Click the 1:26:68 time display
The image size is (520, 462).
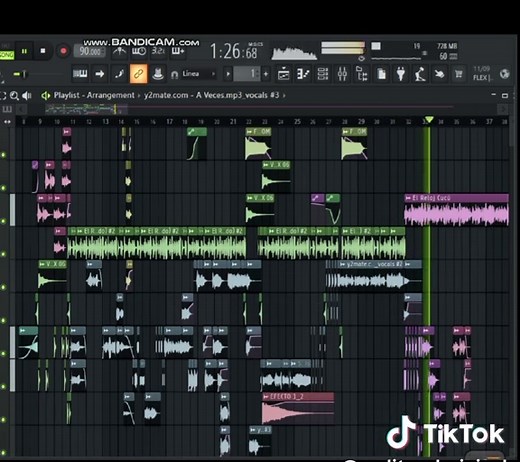234,51
